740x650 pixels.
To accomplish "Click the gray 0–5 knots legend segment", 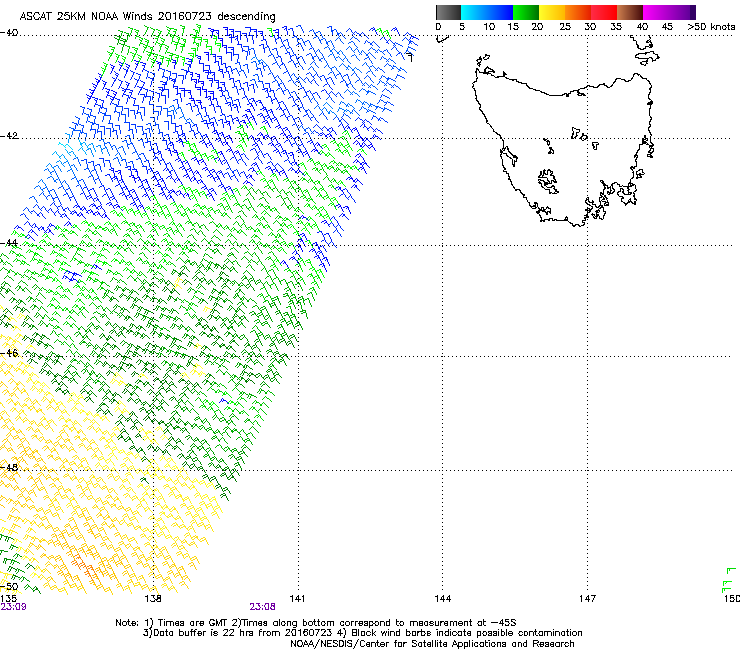I will pos(448,12).
